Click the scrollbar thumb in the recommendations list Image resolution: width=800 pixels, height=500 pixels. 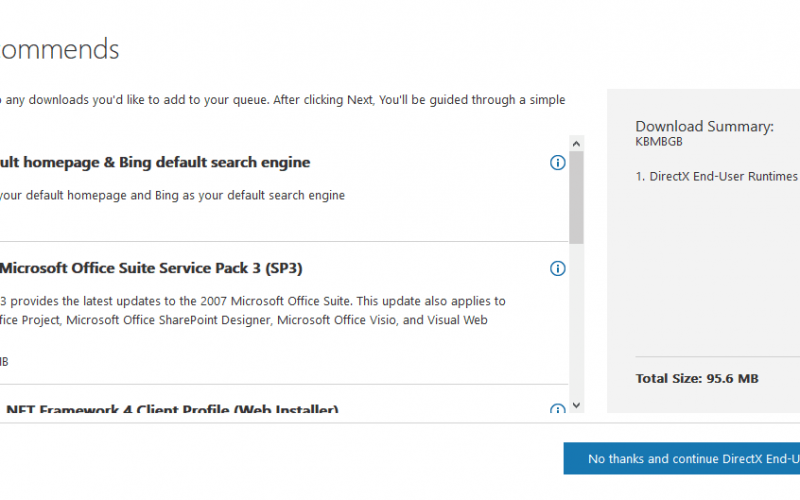577,197
